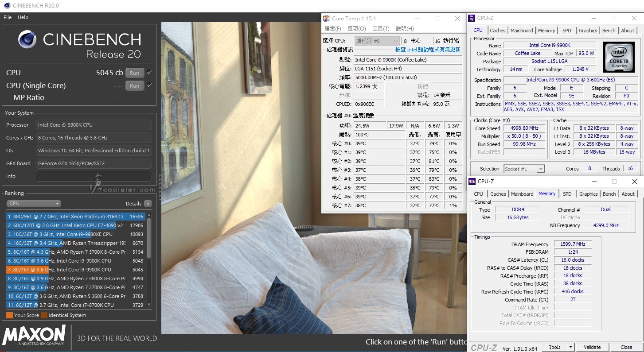Click the CPU-Z Close button
The height and width of the screenshot is (352, 644).
626,347
